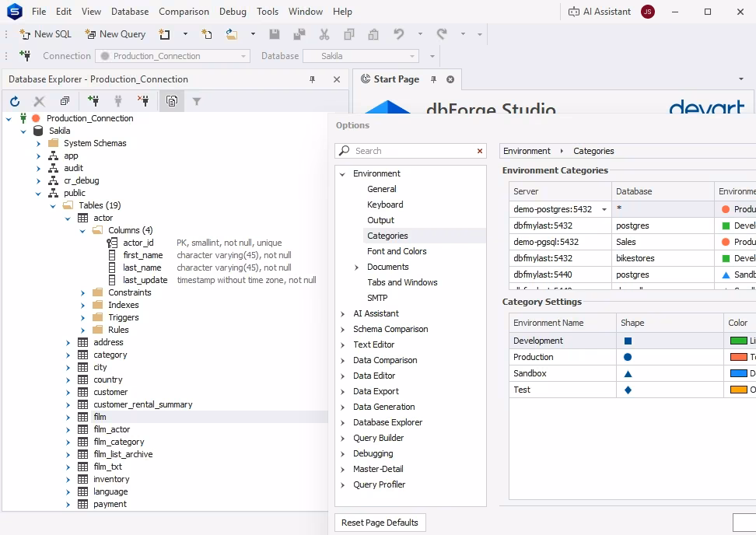
Task: Close the Start Page tab
Action: point(450,79)
